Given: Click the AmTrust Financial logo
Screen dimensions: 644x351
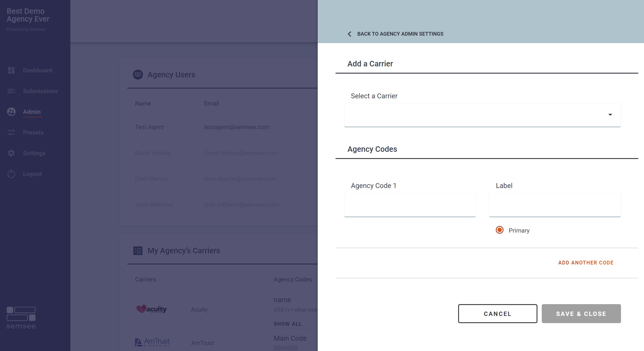Looking at the screenshot, I should click(x=152, y=342).
